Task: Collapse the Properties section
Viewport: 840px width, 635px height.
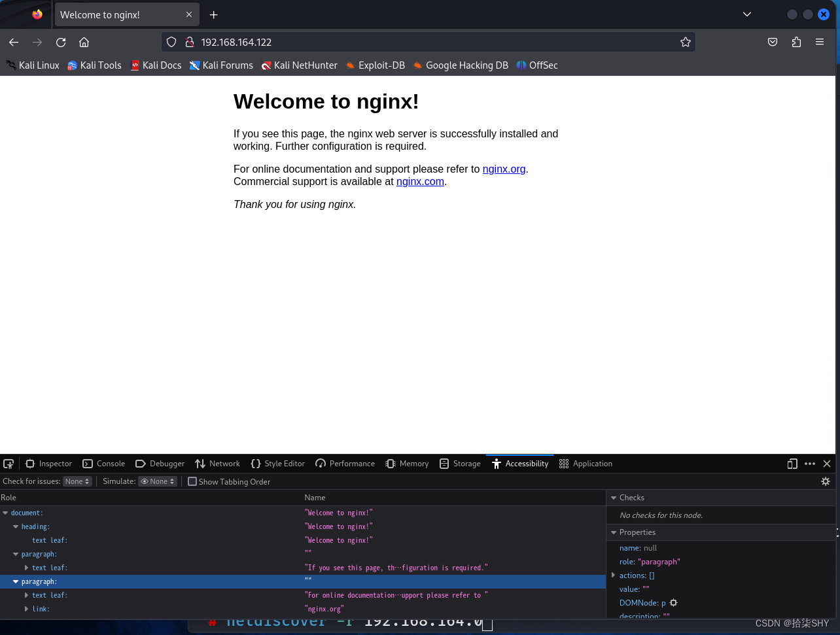Action: 614,532
